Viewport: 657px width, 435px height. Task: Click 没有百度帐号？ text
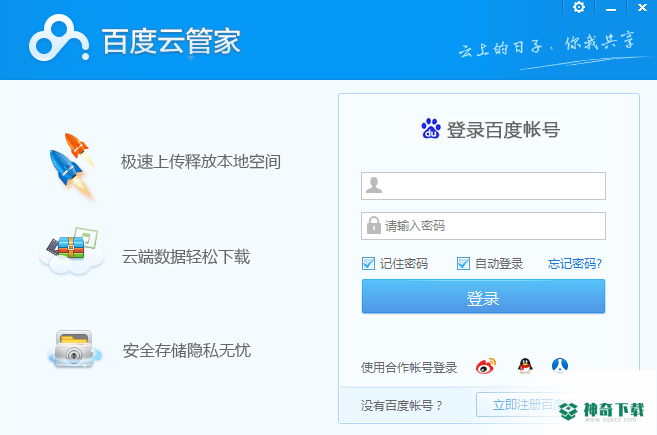coord(401,405)
